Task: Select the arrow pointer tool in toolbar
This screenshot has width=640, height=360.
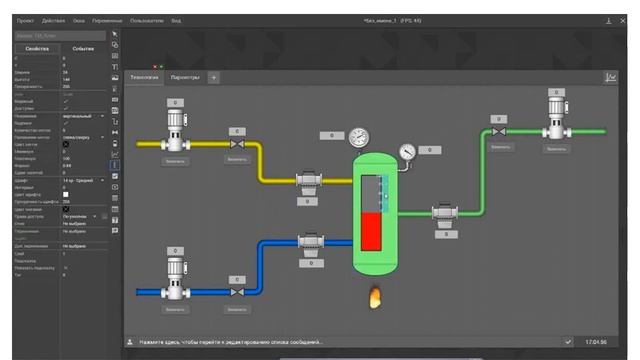Action: [x=115, y=34]
